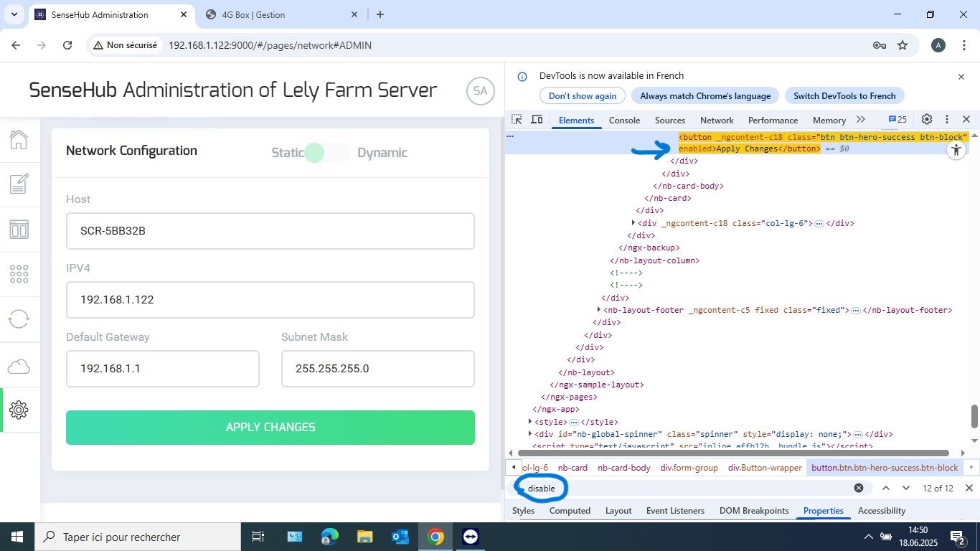The height and width of the screenshot is (551, 980).
Task: Open DevTools settings gear
Action: click(x=927, y=119)
